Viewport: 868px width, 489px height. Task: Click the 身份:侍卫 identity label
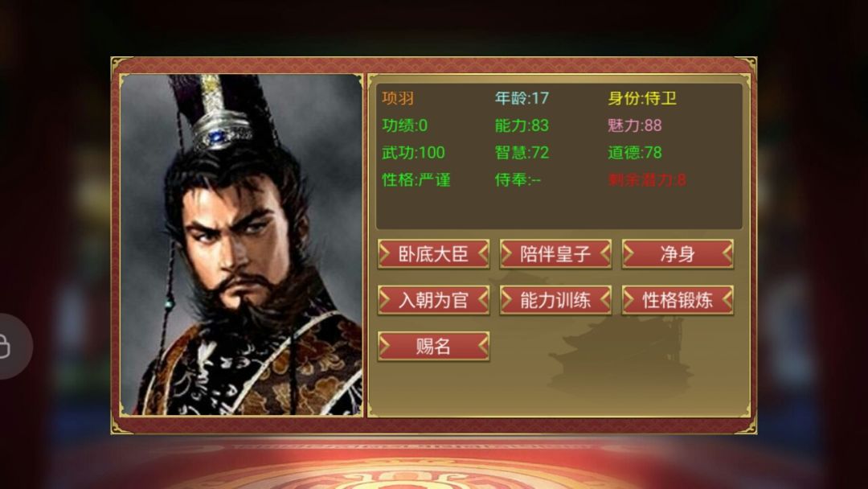point(642,99)
